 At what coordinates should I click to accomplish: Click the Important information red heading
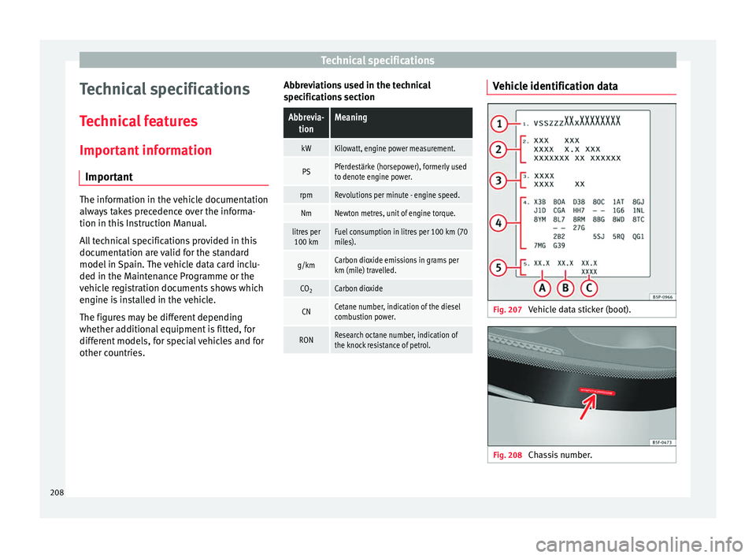tap(146, 150)
